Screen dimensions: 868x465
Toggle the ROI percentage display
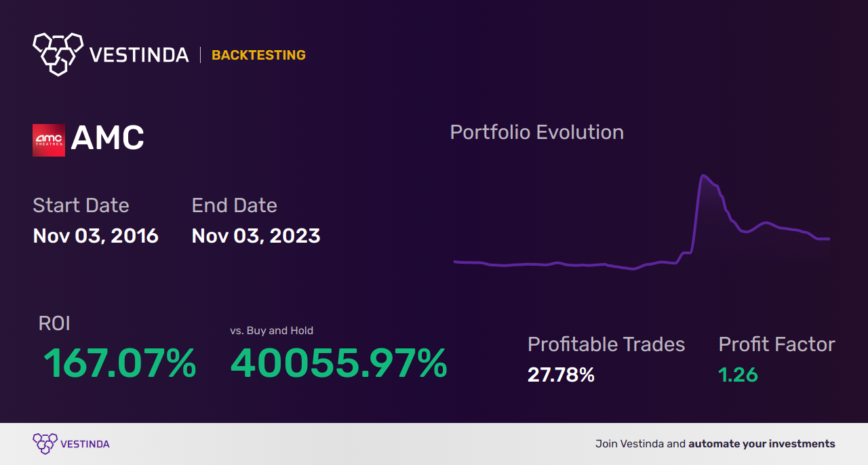[120, 364]
